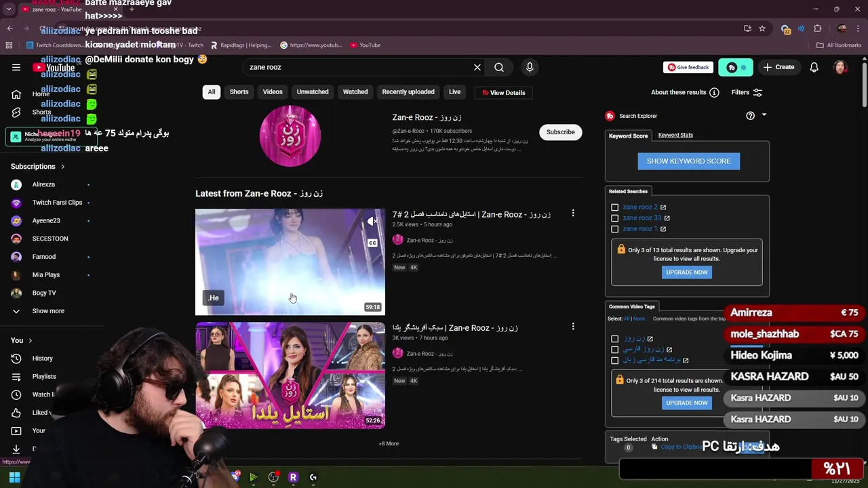Click the search magnifier button
868x488 pixels.
coord(499,67)
